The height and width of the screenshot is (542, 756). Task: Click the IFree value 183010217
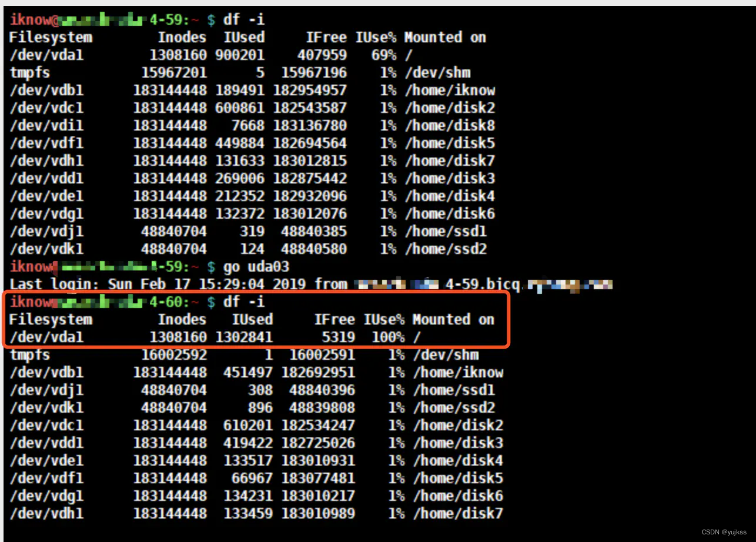pyautogui.click(x=318, y=496)
